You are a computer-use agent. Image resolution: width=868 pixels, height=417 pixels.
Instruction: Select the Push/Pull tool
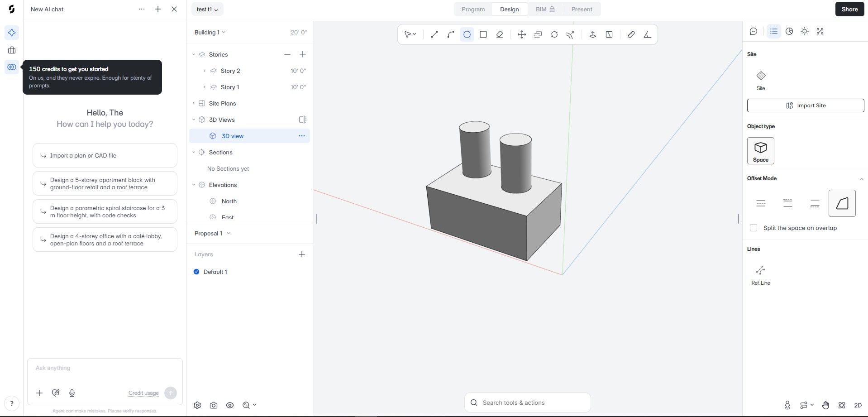pos(592,34)
